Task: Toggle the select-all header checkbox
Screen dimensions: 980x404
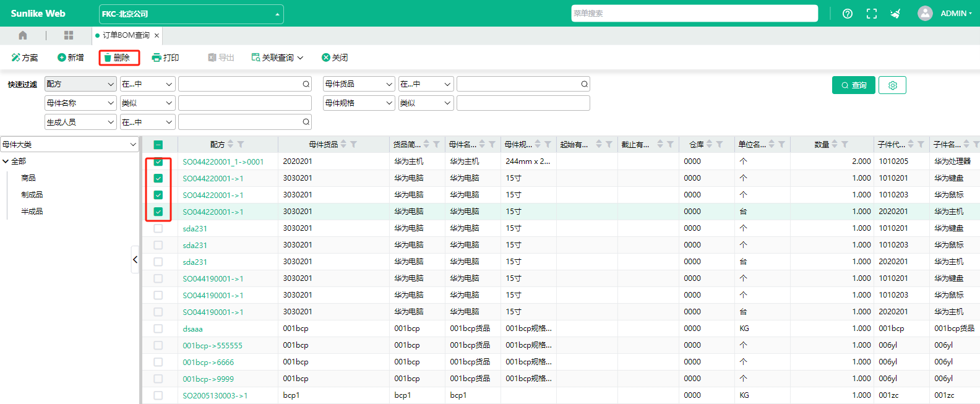Action: tap(158, 145)
